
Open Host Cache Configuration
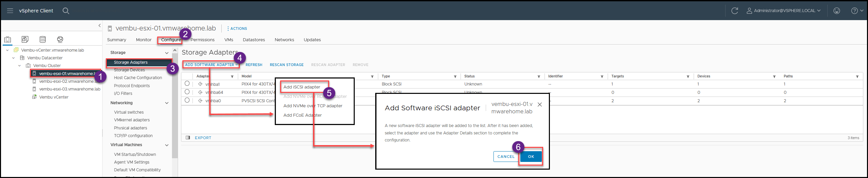[x=138, y=78]
